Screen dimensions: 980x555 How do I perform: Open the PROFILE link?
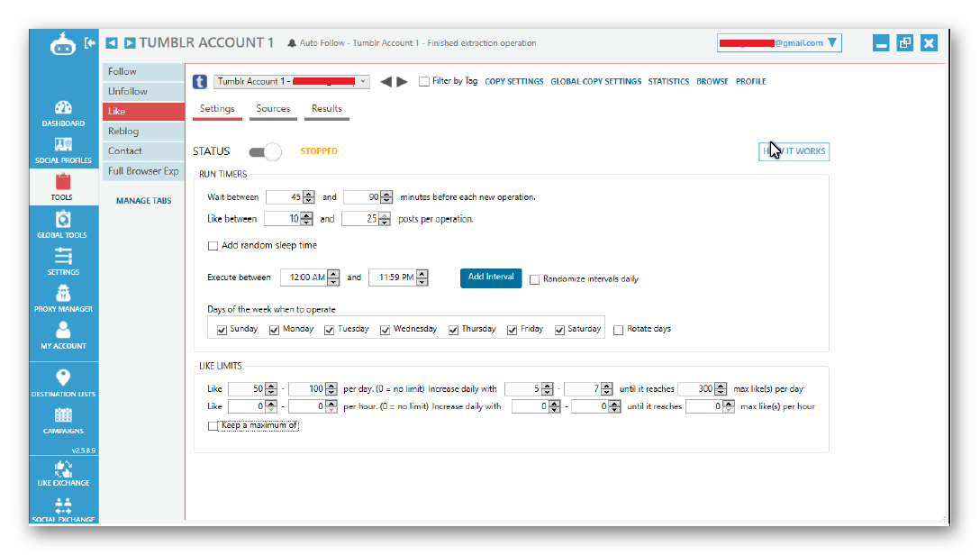750,82
